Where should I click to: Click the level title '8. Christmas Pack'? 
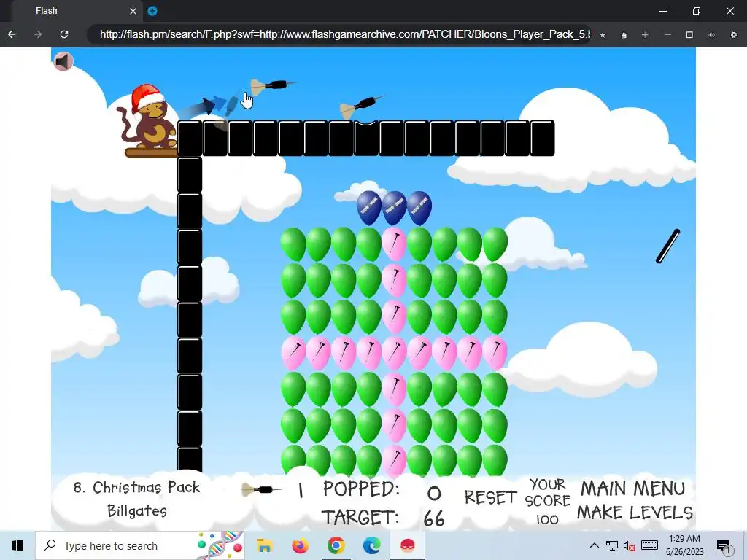click(136, 488)
